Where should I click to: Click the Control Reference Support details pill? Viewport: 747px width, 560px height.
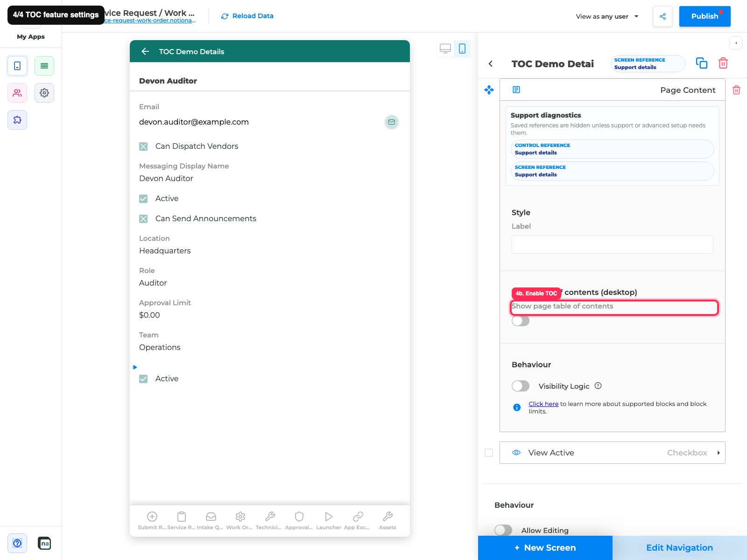tap(612, 149)
